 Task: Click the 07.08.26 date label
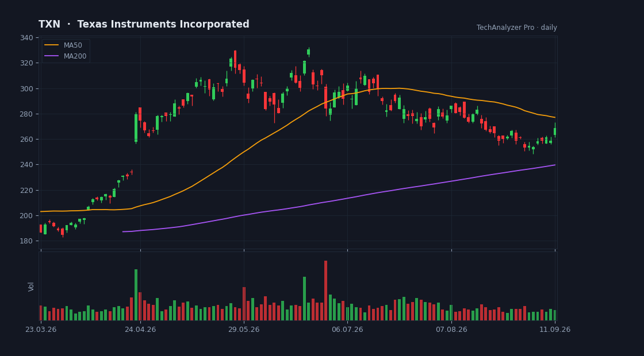pyautogui.click(x=451, y=330)
